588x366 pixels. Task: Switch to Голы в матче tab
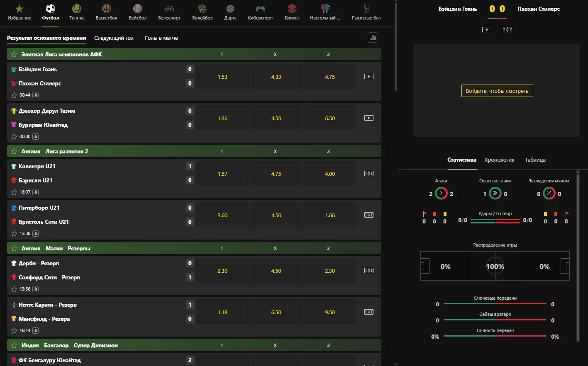tap(161, 38)
